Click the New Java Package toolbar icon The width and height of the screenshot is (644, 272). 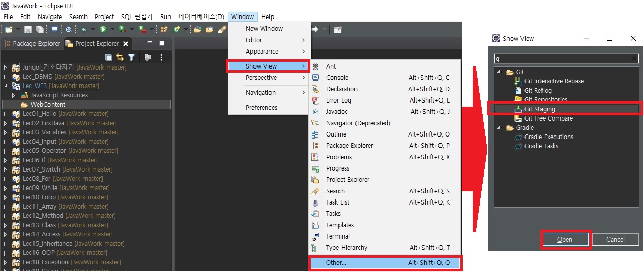pos(164,29)
